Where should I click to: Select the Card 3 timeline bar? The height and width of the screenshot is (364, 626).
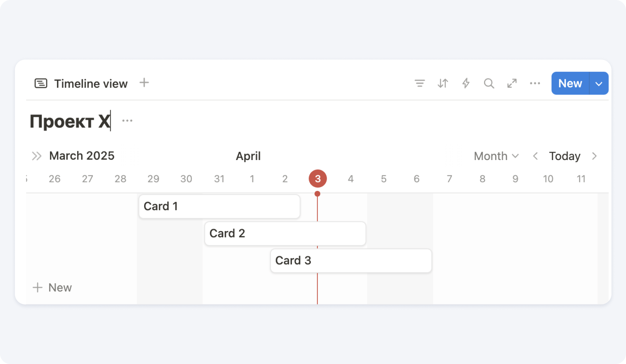click(351, 261)
